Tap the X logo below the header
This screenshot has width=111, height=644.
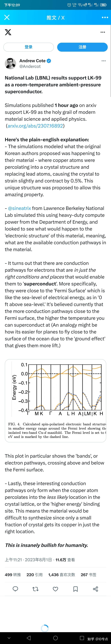click(8, 32)
